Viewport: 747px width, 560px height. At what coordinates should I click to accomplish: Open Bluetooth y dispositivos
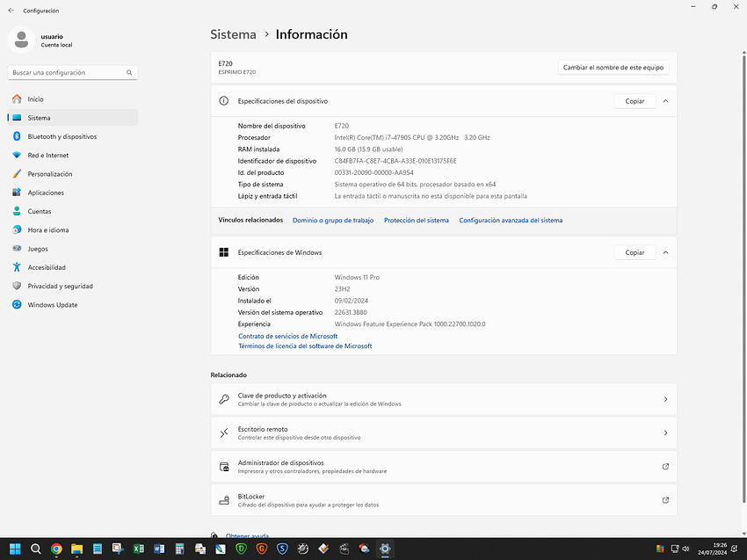(73, 137)
